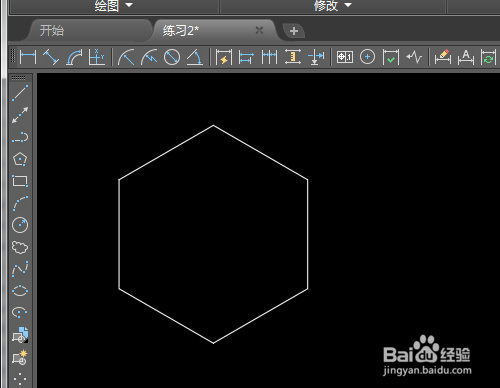Select the Spline tool
This screenshot has height=388, width=500.
pos(20,269)
